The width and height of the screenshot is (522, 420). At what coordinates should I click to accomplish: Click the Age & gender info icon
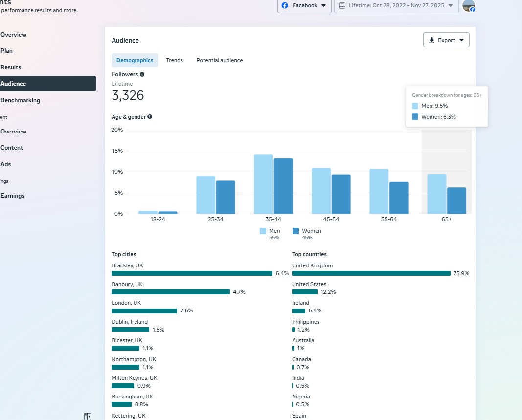point(150,117)
